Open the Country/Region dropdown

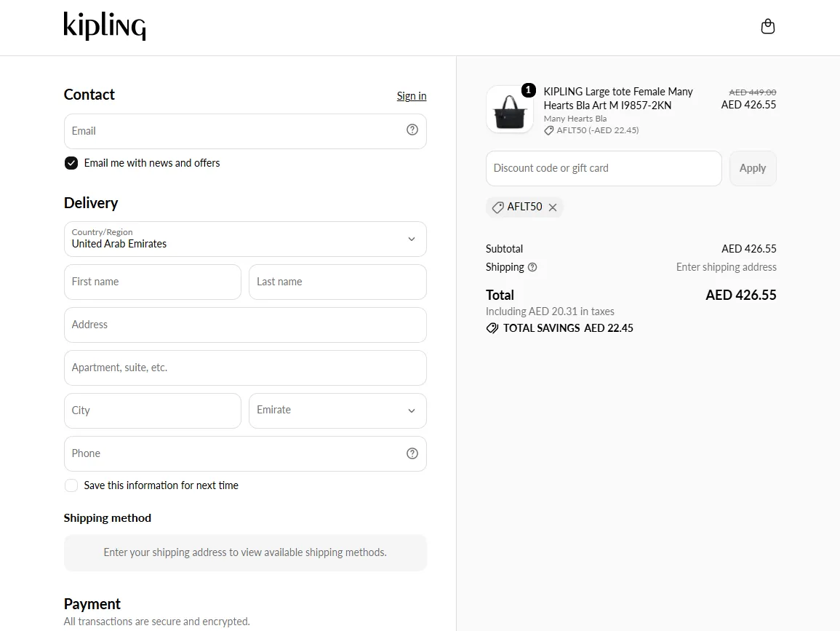point(245,239)
